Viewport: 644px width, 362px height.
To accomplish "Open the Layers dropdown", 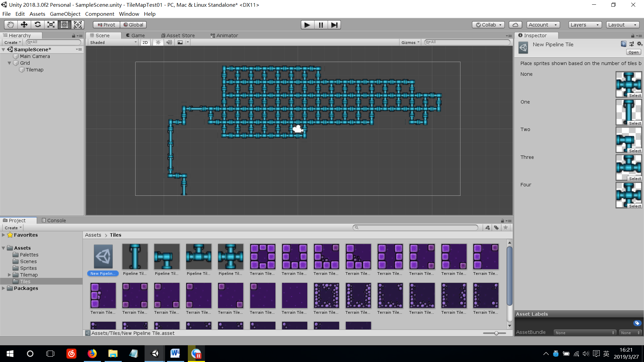I will 585,25.
